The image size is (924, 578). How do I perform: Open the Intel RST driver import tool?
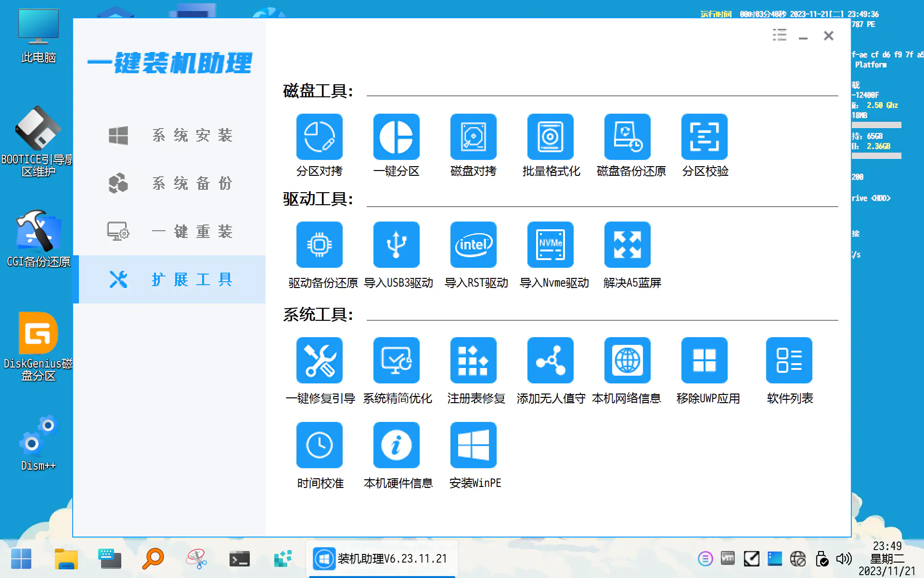coord(473,245)
